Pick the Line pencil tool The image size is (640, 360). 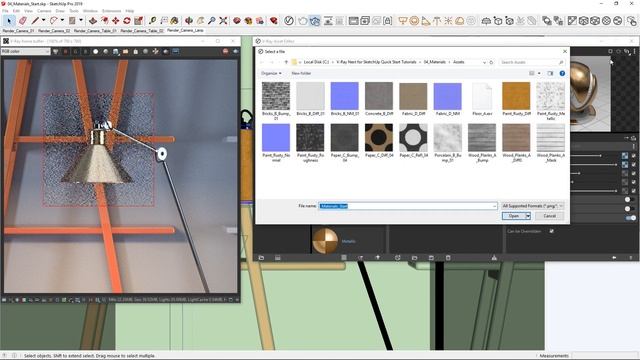point(35,20)
